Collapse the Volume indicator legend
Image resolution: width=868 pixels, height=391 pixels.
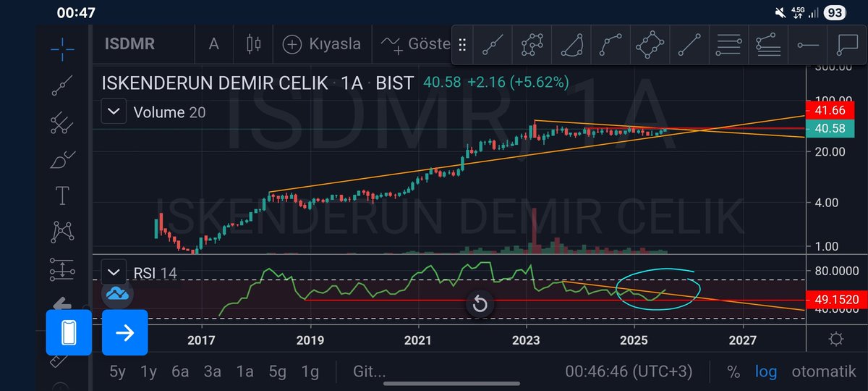tap(114, 112)
